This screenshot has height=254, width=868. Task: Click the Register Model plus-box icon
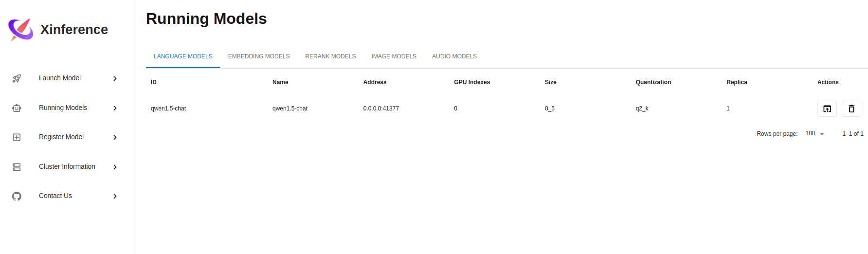click(x=17, y=137)
